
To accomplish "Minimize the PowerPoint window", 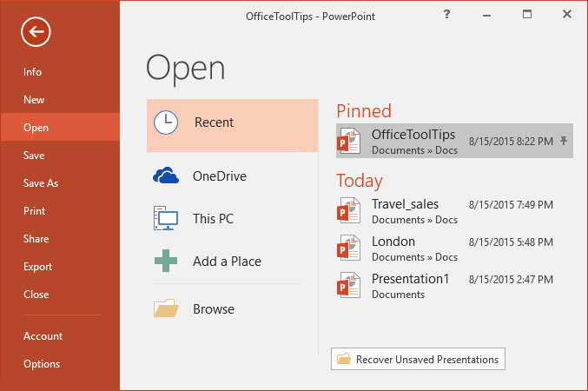I will [486, 16].
